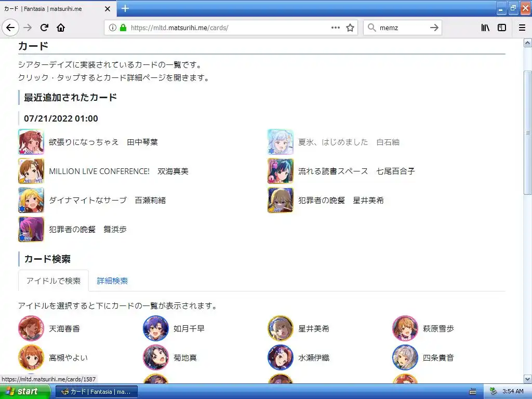Viewport: 532px width, 399px height.
Task: Open link ダイナマイトなサーブ 百瀬莉緒
Action: tap(107, 201)
